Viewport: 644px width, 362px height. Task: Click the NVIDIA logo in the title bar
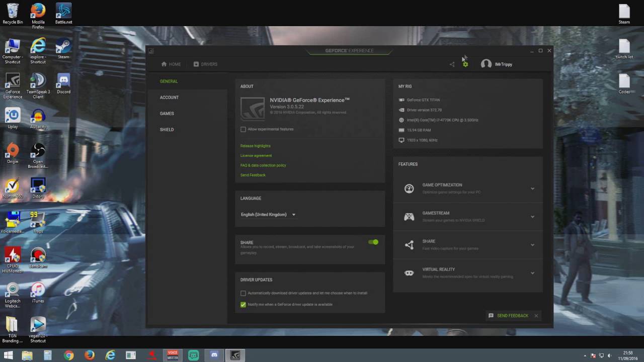click(151, 51)
